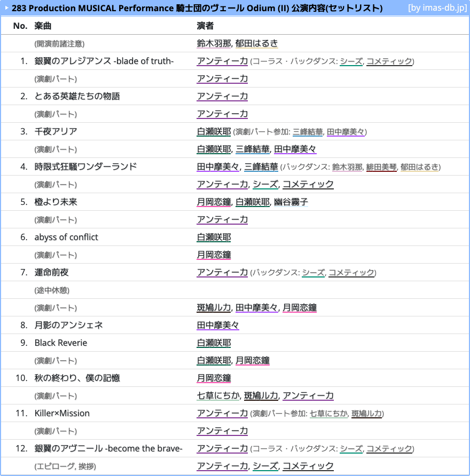This screenshot has width=470, height=476.
Task: Open アンティーカ link in the 銀翼のアレジアンス row
Action: [x=222, y=61]
